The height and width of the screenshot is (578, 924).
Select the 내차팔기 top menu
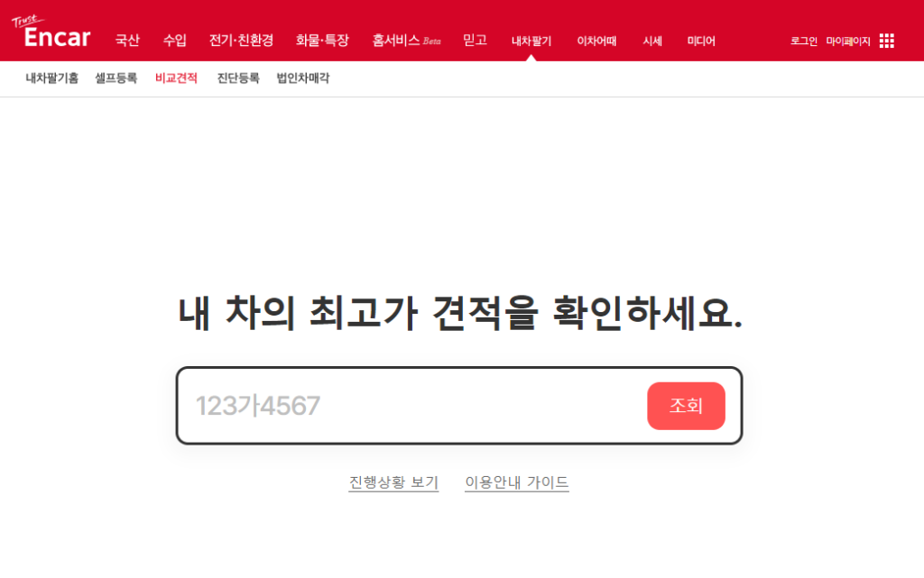click(x=531, y=41)
